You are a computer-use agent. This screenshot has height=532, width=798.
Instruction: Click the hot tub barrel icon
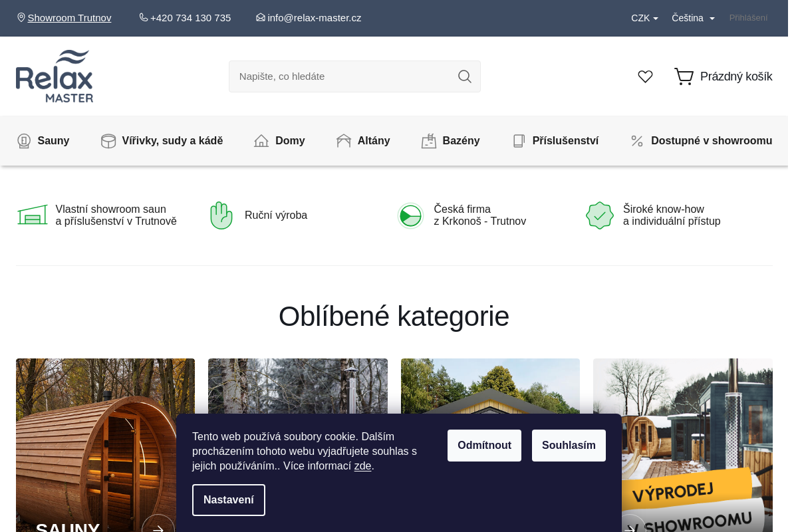pyautogui.click(x=108, y=141)
